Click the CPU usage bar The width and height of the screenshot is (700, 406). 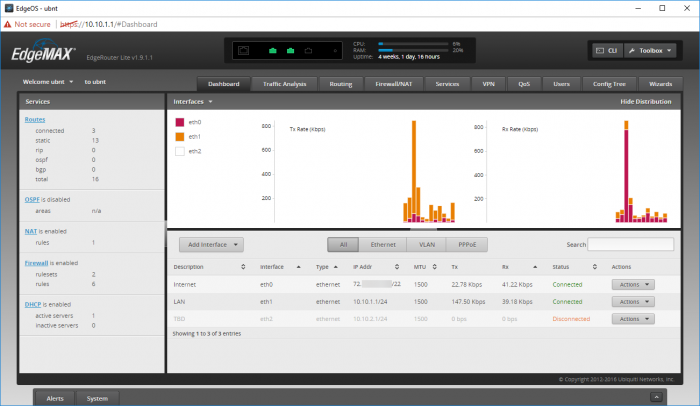pyautogui.click(x=413, y=44)
